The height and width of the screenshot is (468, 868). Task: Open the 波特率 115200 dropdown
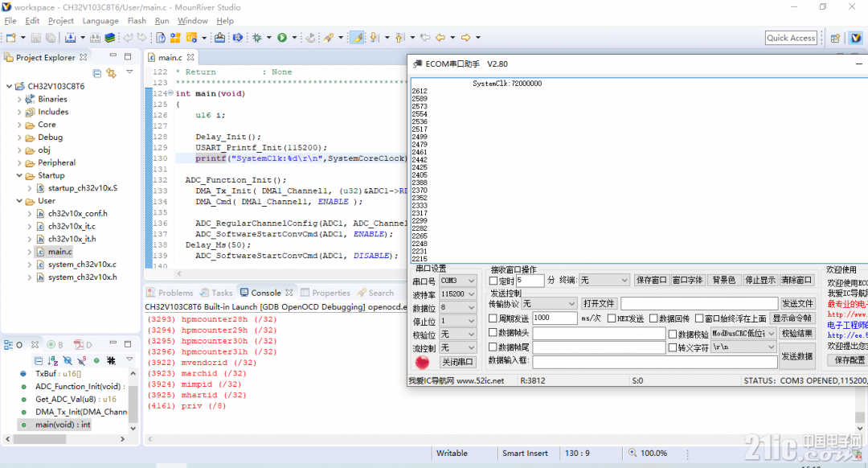tap(458, 294)
